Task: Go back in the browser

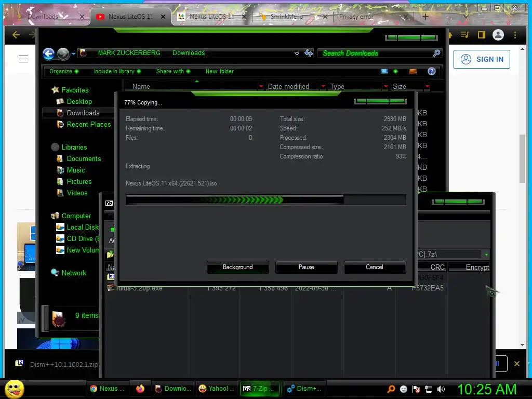Action: [16, 35]
